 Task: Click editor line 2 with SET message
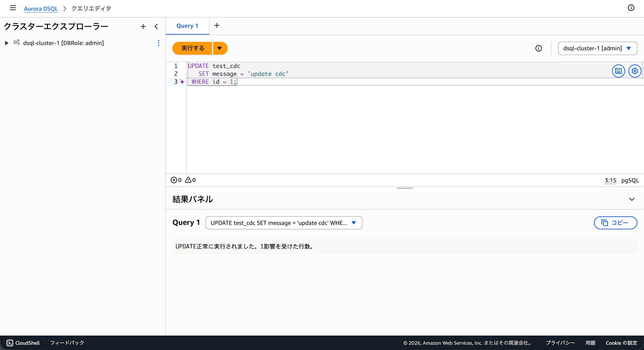pos(243,74)
